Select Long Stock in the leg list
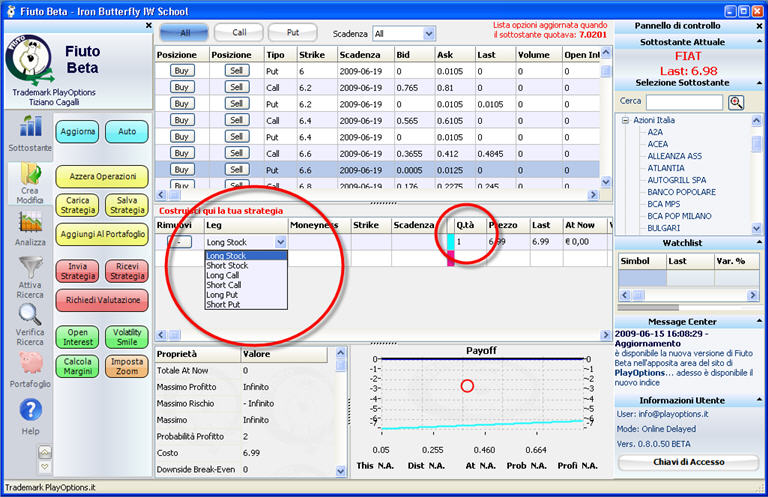 [x=246, y=256]
